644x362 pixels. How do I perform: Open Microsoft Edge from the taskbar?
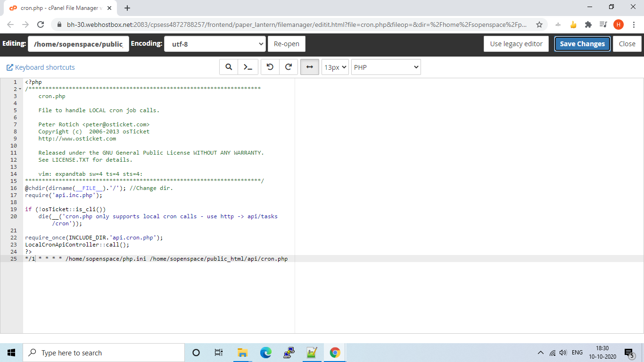(266, 353)
